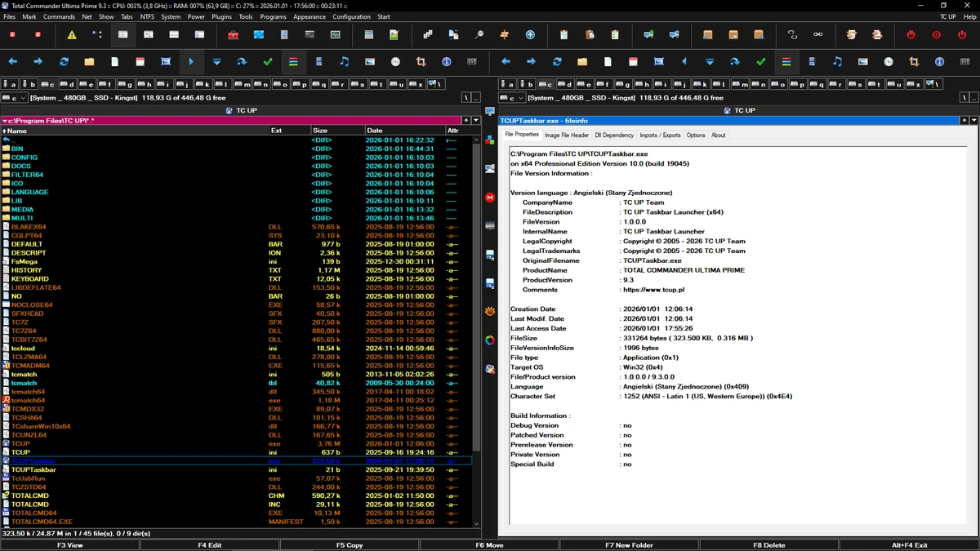980x551 pixels.
Task: Click the F5 Copy button
Action: click(x=350, y=544)
